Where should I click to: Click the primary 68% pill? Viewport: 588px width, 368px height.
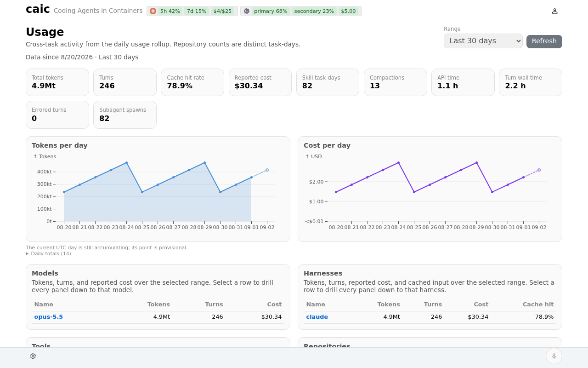(x=271, y=11)
